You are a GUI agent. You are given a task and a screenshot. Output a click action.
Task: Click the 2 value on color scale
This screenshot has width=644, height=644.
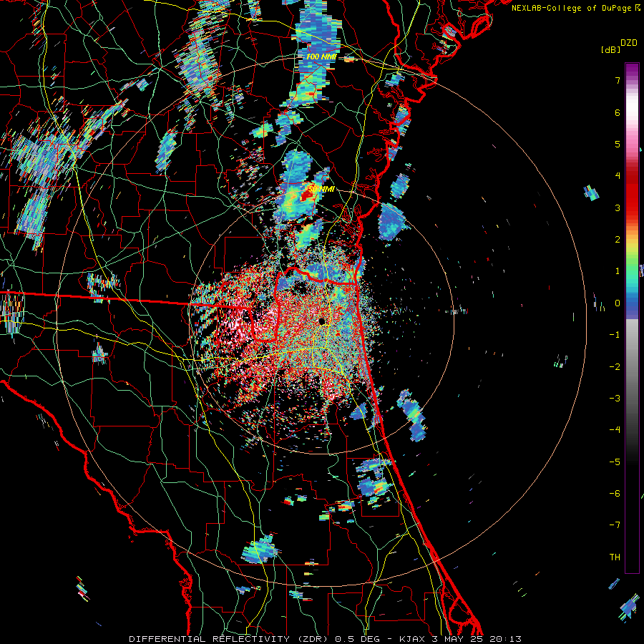pyautogui.click(x=618, y=240)
